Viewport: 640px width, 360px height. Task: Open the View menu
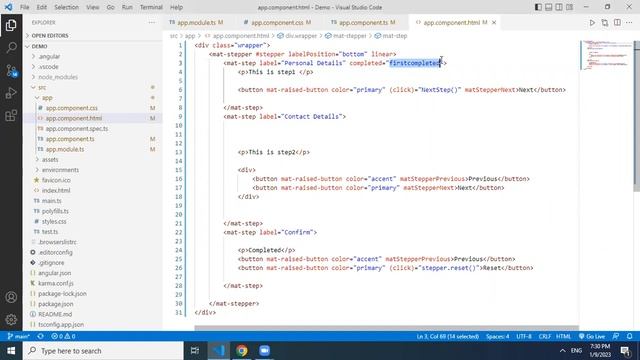tap(93, 7)
